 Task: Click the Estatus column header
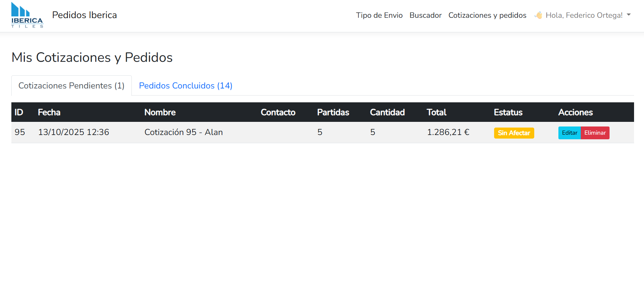[x=508, y=112]
